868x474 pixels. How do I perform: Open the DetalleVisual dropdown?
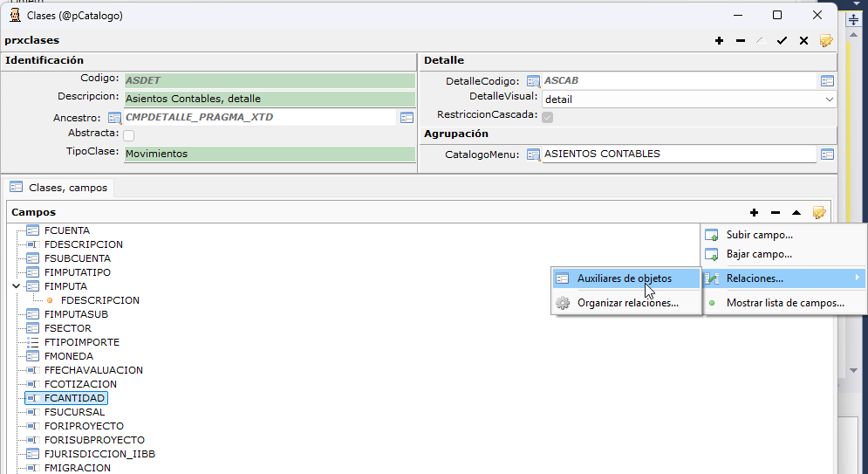(x=829, y=100)
